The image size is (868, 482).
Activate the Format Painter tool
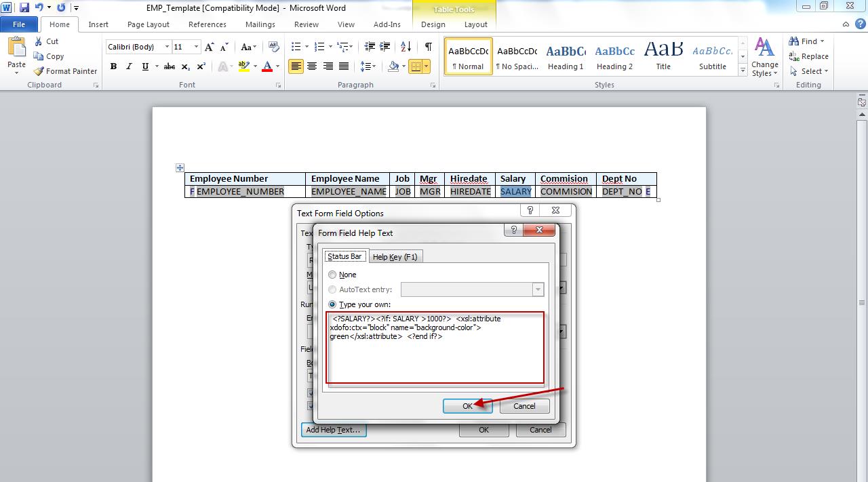click(65, 71)
